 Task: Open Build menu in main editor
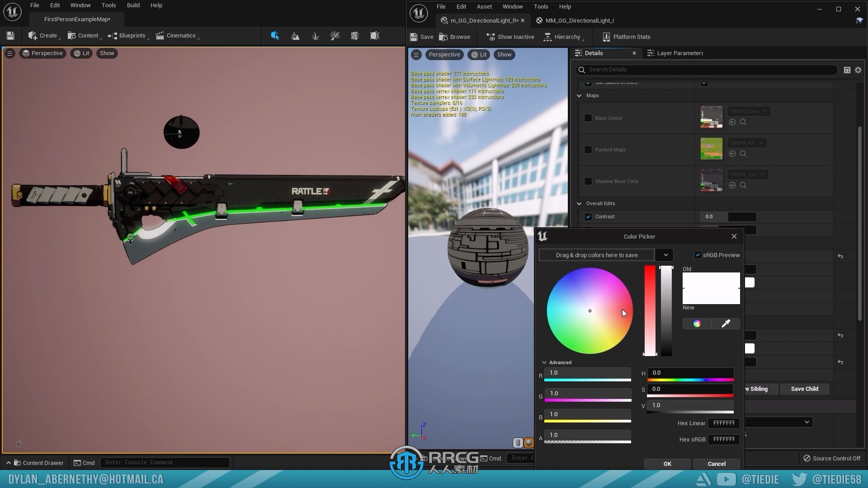[133, 5]
